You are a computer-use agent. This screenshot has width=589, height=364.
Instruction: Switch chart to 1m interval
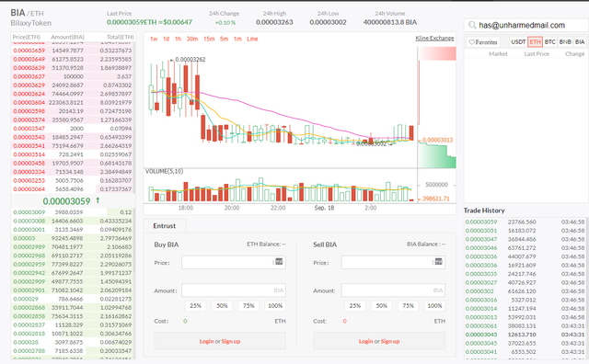coord(237,39)
